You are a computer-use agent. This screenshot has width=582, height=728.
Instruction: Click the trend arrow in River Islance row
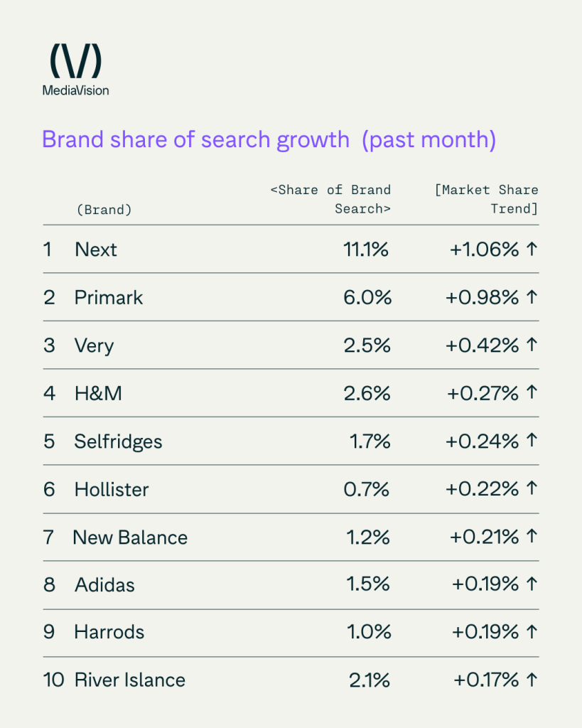(x=532, y=680)
